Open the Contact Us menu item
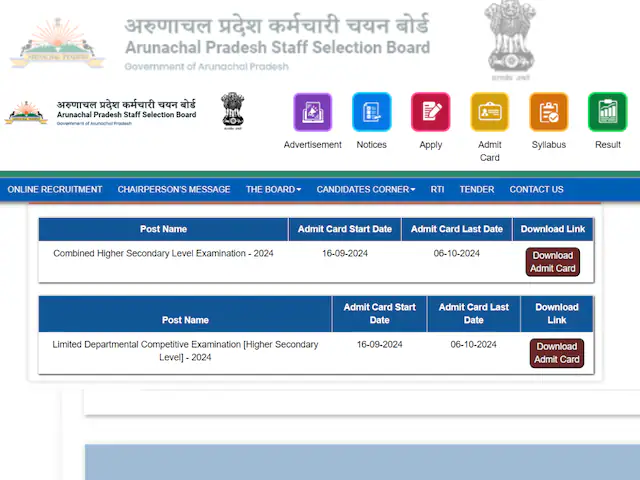The image size is (640, 480). pyautogui.click(x=536, y=189)
